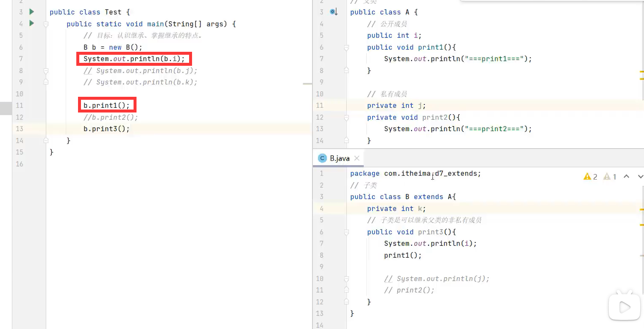Run main method via its gutter arrow
Viewport: 644px width, 329px height.
pos(32,23)
